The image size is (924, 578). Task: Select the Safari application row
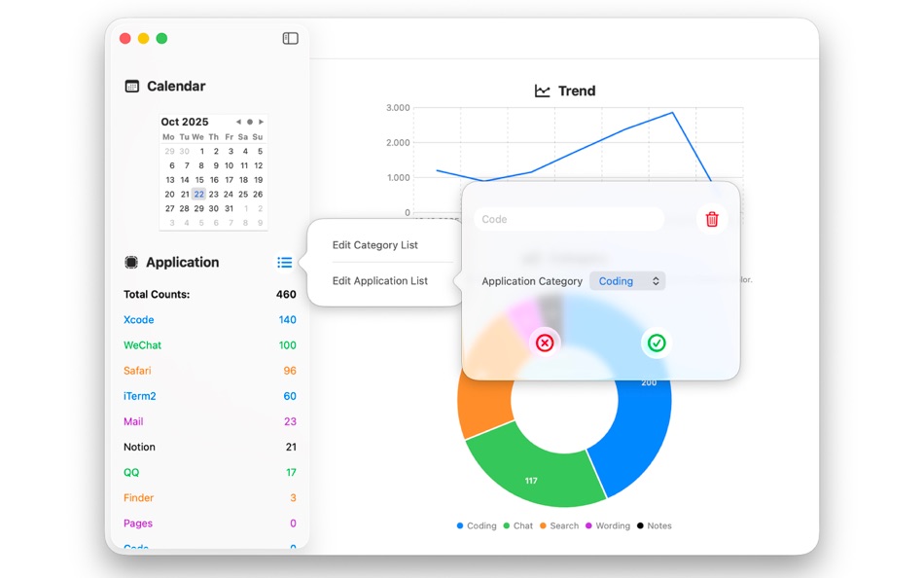tap(210, 371)
